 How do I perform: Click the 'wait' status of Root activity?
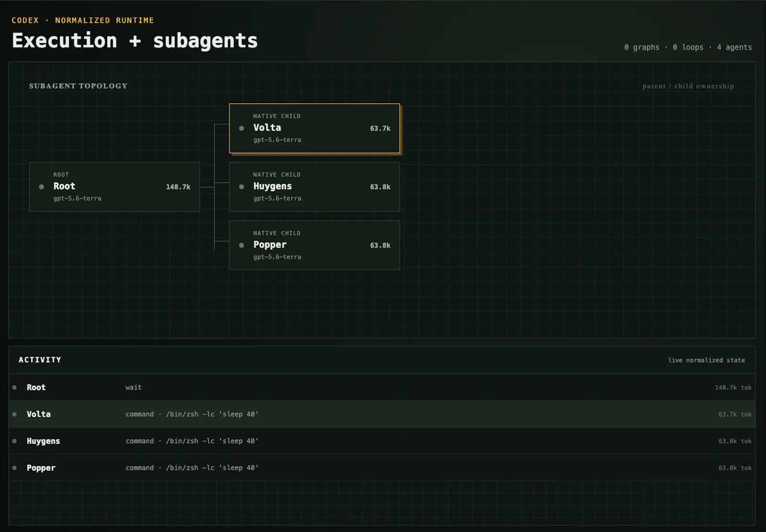(x=134, y=388)
